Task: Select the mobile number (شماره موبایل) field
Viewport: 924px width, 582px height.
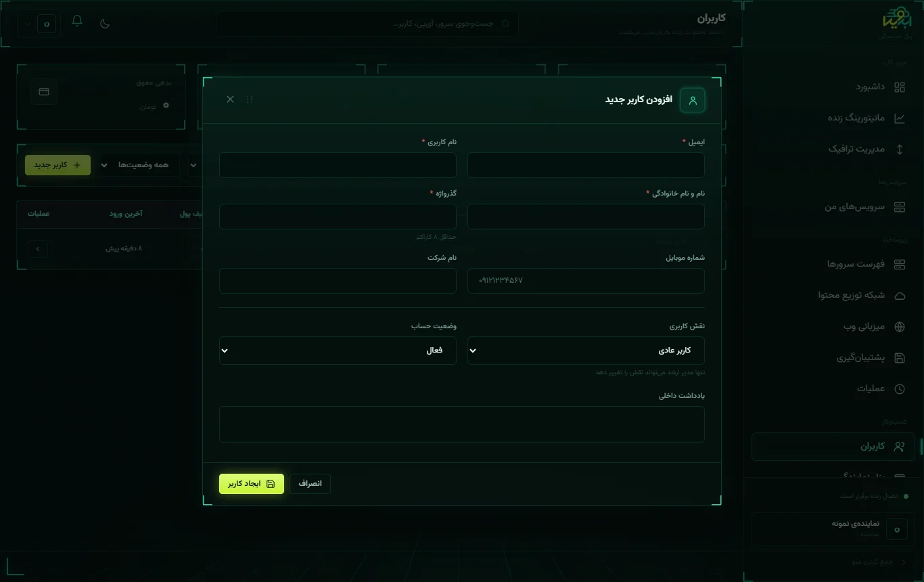Action: pos(586,281)
